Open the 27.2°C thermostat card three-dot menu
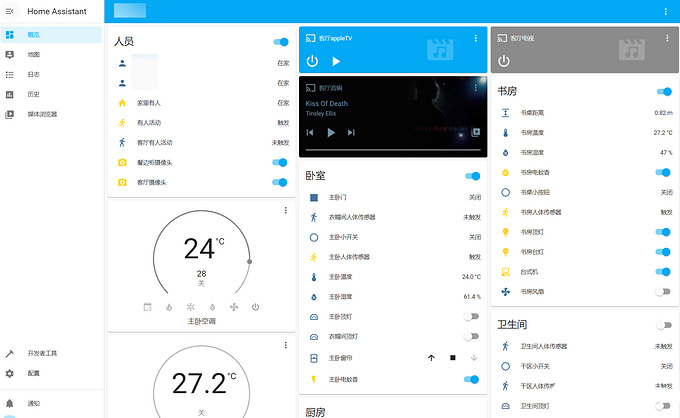Image resolution: width=680 pixels, height=418 pixels. click(285, 345)
